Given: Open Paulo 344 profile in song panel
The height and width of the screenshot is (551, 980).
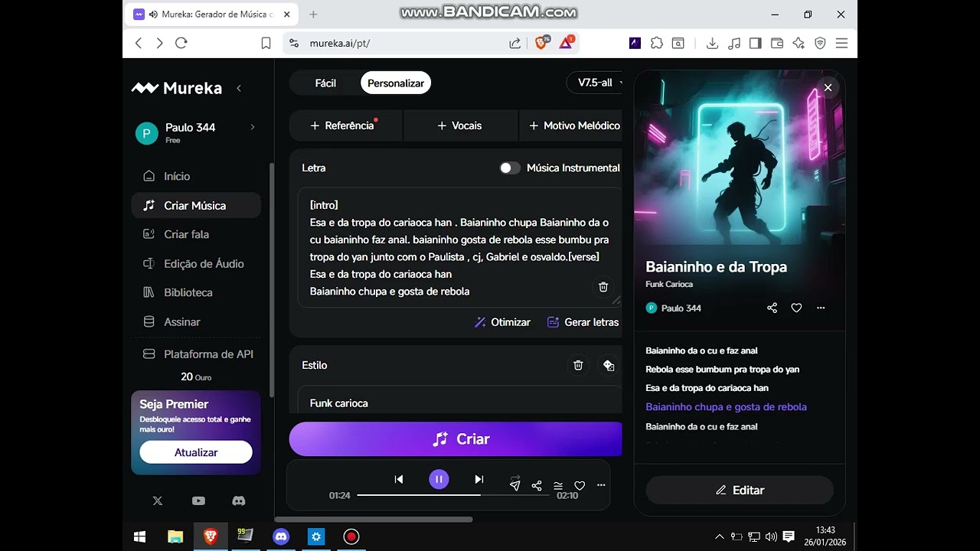Looking at the screenshot, I should click(x=674, y=308).
